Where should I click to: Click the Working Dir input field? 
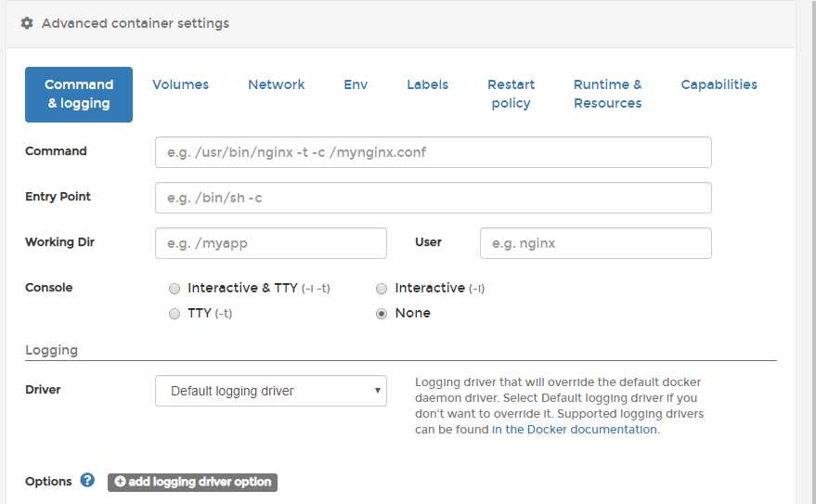270,243
